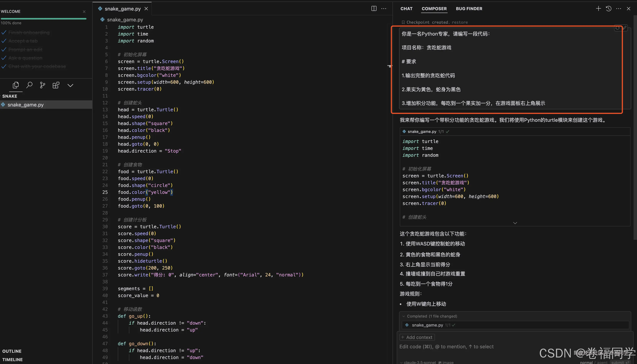This screenshot has height=364, width=637.
Task: Open the Extensions icon
Action: click(x=56, y=85)
